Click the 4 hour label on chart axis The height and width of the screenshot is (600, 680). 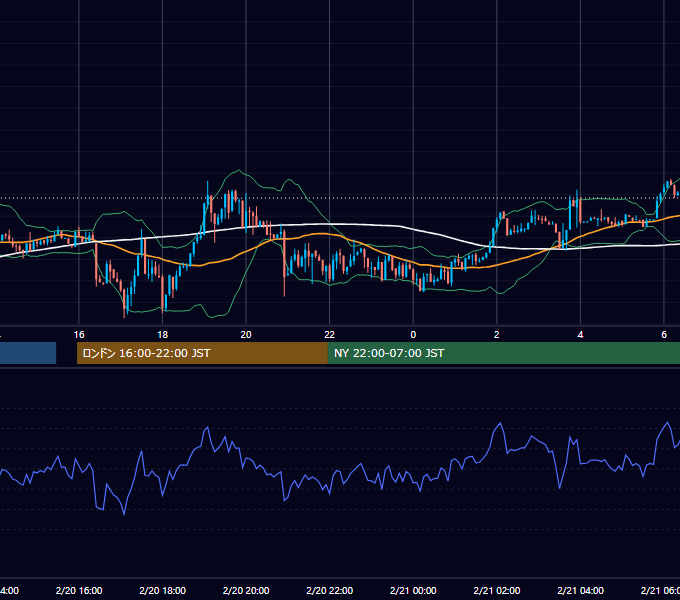click(580, 335)
